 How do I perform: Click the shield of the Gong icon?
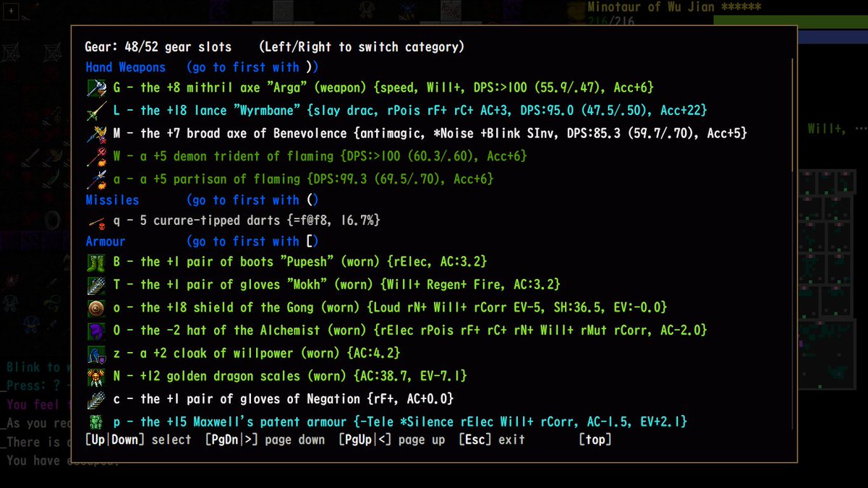click(96, 308)
